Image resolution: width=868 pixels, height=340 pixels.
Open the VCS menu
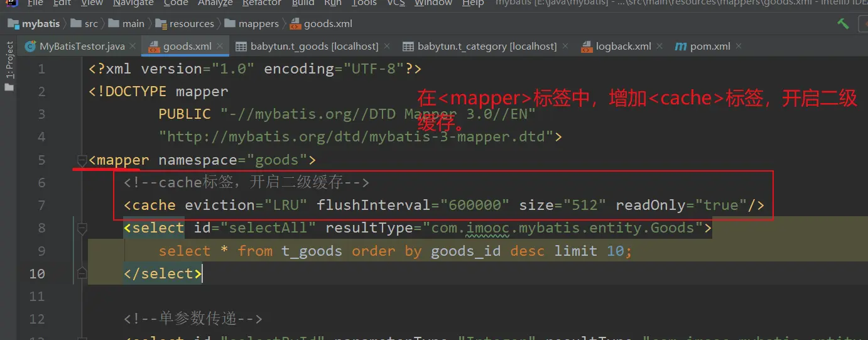tap(396, 3)
